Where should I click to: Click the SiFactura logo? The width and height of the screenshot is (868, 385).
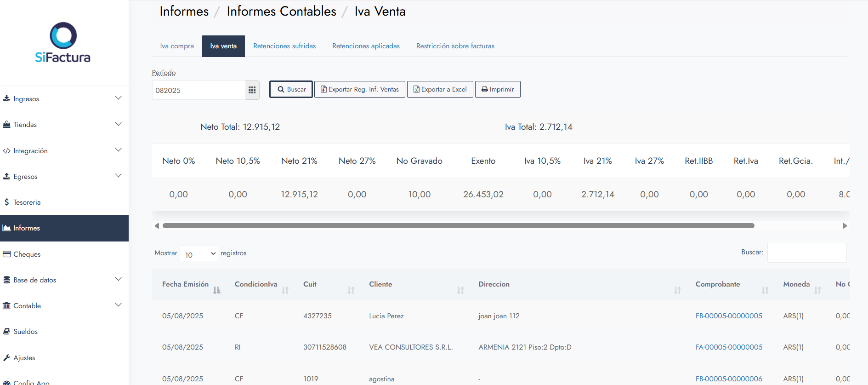(x=63, y=42)
